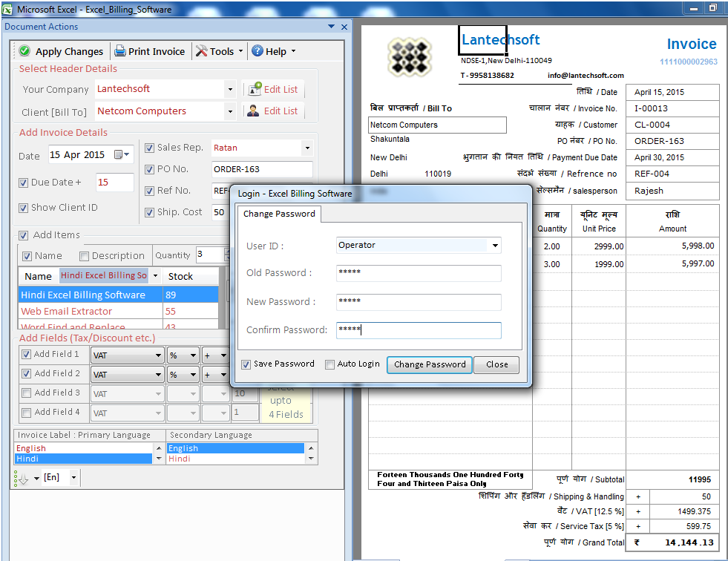Click the PO No. ORDER-163 field
728x561 pixels.
click(x=262, y=169)
